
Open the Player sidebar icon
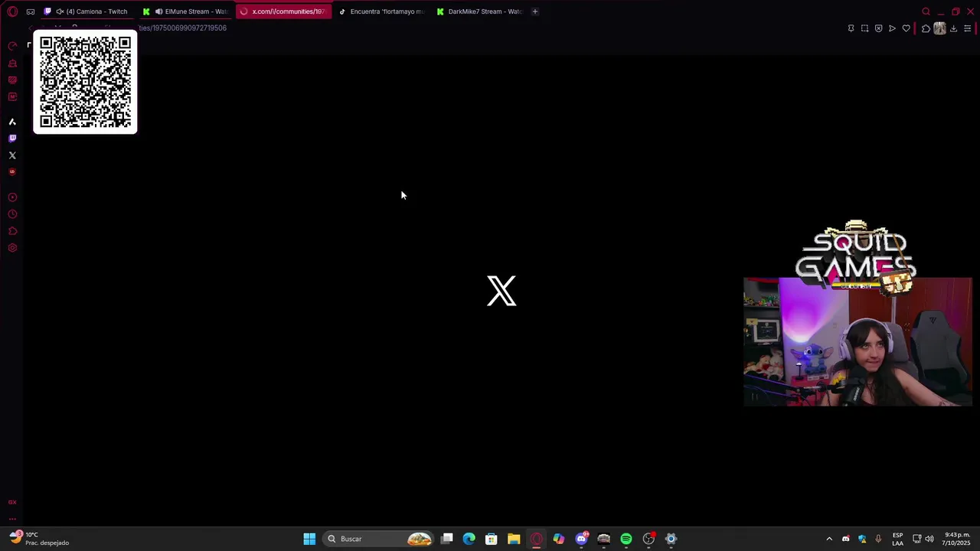[12, 197]
